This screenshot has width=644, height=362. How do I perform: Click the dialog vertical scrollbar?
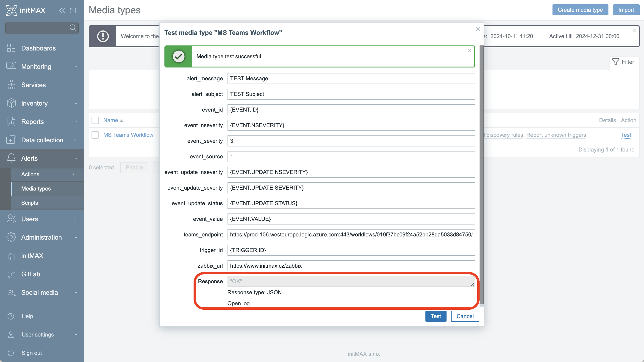click(x=482, y=175)
